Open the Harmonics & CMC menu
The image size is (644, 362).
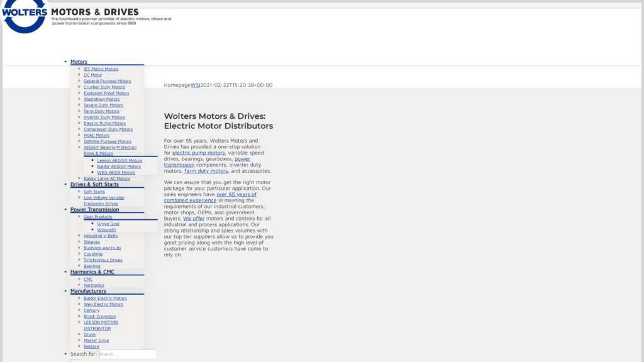[92, 271]
